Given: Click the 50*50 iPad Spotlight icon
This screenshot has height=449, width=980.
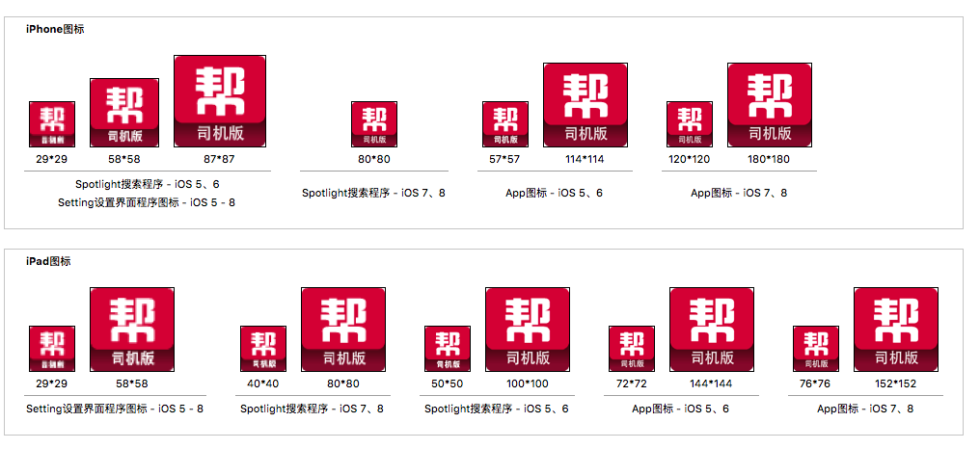Looking at the screenshot, I should point(448,349).
